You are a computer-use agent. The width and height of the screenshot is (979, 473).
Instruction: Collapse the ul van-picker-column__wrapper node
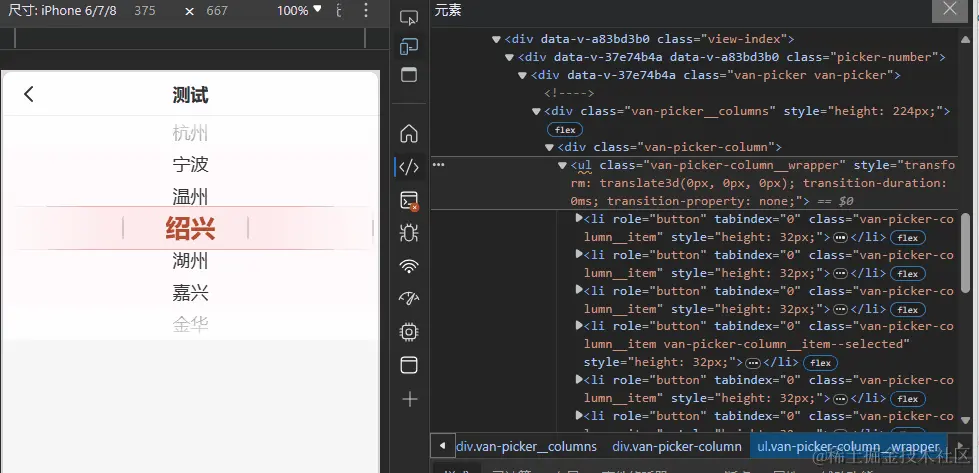(562, 165)
